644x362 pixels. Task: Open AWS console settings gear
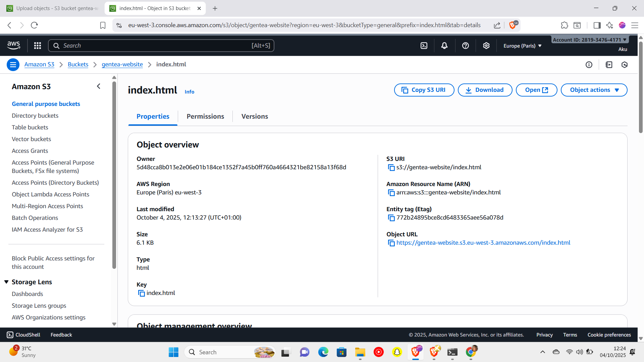click(x=486, y=46)
